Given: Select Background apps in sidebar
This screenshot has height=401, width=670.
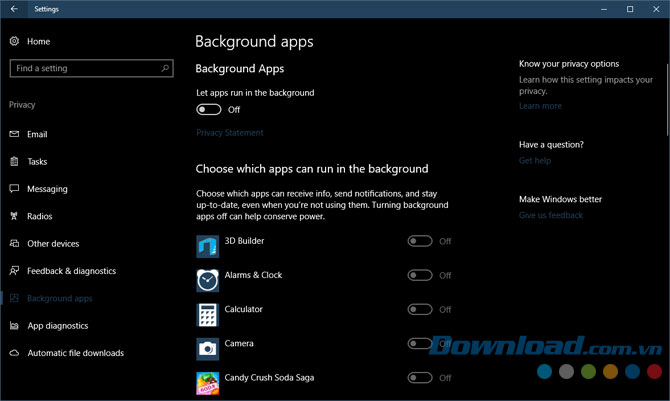Looking at the screenshot, I should click(x=59, y=298).
